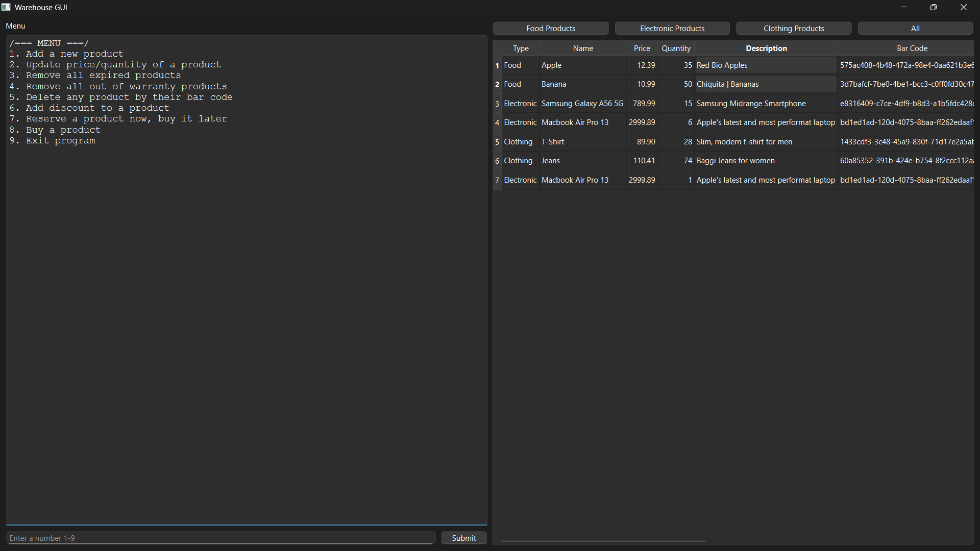The width and height of the screenshot is (980, 551).
Task: Click the Warehouse GUI app icon
Action: coord(6,7)
